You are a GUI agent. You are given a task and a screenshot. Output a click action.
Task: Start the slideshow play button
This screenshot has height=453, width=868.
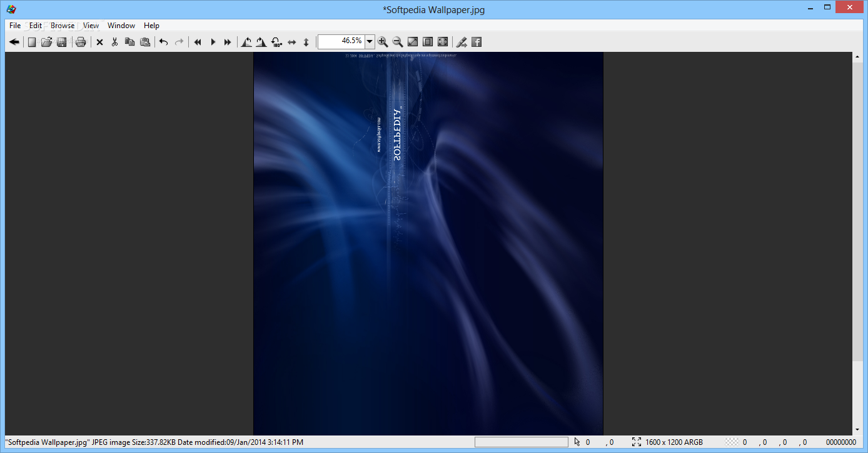pyautogui.click(x=213, y=42)
